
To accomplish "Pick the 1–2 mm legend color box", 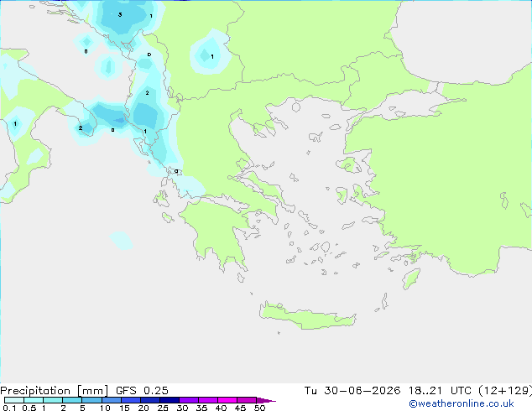I will [53, 400].
